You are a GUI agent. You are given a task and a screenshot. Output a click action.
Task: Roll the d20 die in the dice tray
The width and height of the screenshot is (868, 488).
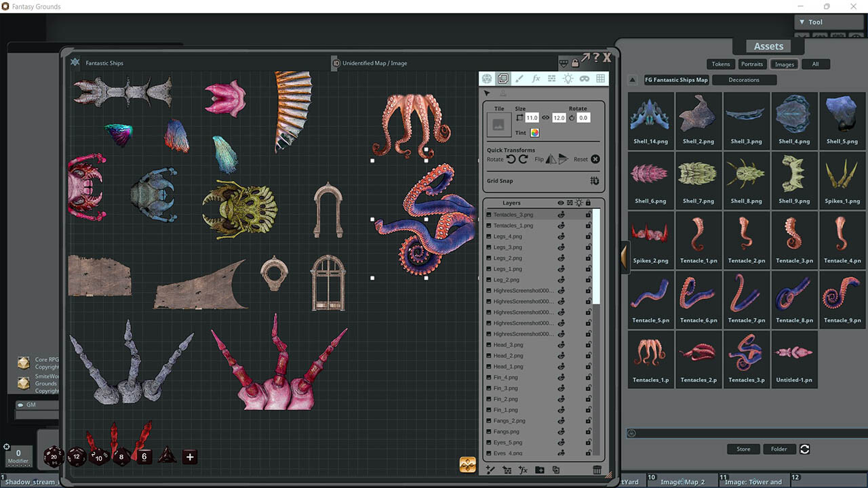tap(53, 457)
